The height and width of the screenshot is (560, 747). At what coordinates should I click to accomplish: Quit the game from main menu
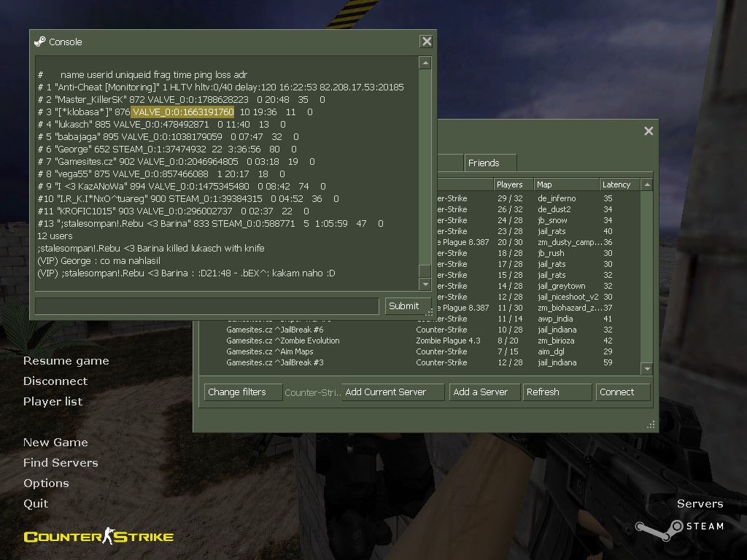point(36,504)
